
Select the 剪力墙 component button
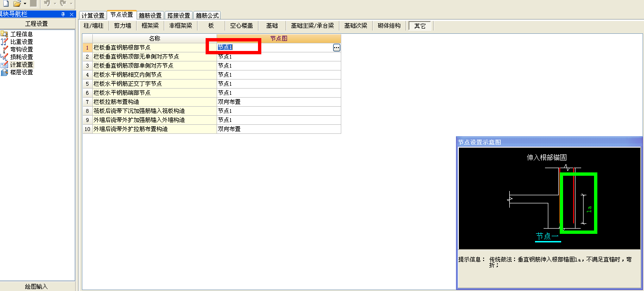pos(123,26)
